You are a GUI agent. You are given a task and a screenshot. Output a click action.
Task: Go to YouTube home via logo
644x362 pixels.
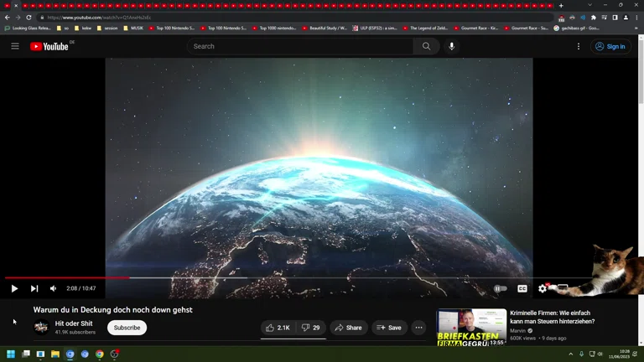click(49, 46)
